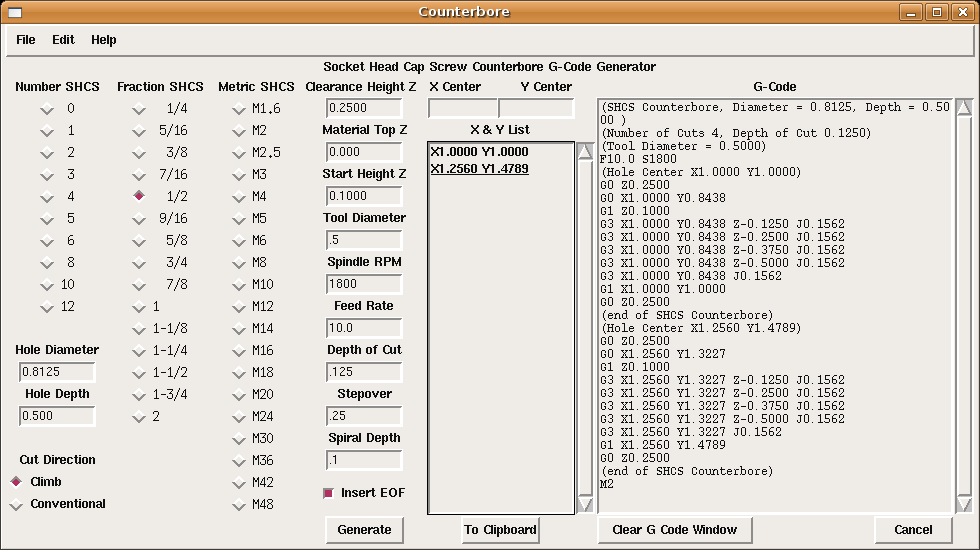Click the Y Center input field
This screenshot has height=550, width=980.
click(536, 108)
